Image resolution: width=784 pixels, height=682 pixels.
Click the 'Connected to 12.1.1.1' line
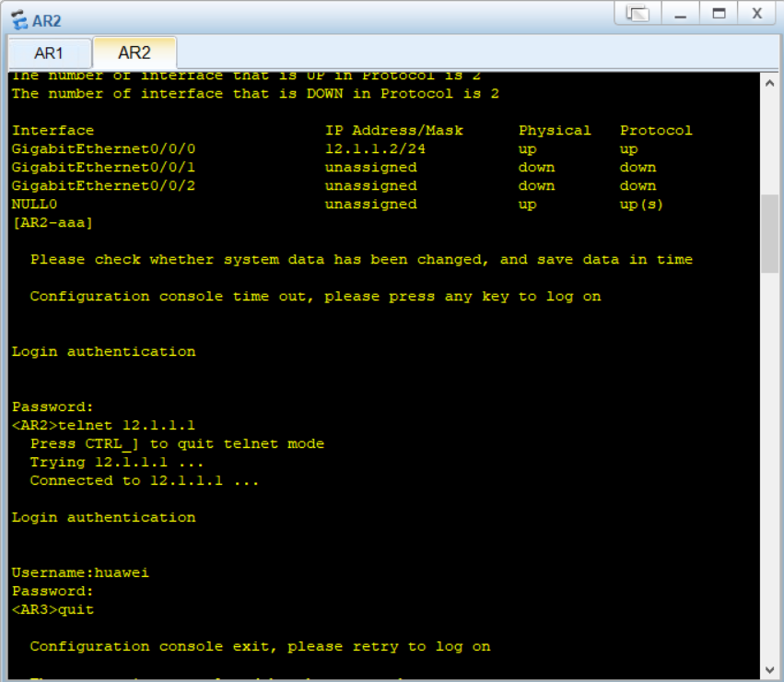[144, 481]
